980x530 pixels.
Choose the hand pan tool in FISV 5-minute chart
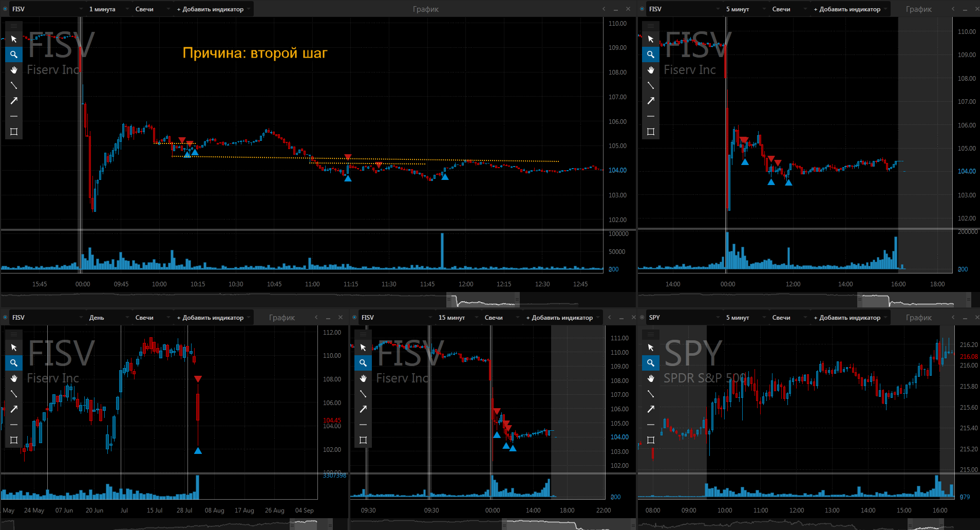coord(651,70)
